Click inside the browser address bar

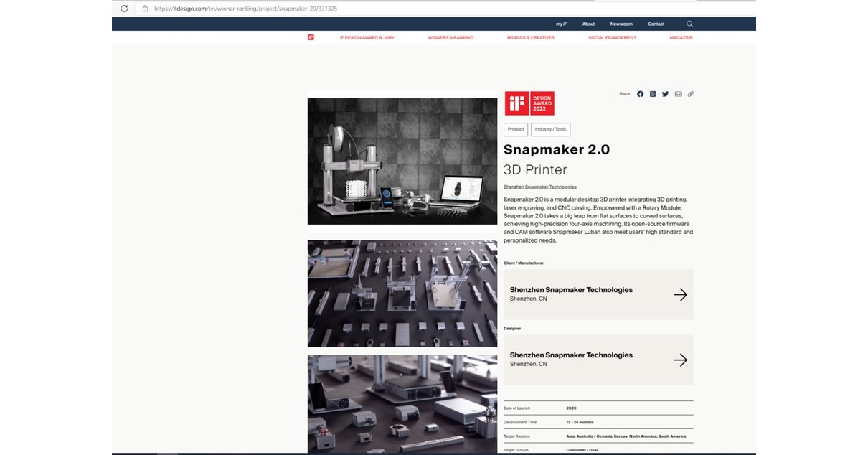coord(287,9)
